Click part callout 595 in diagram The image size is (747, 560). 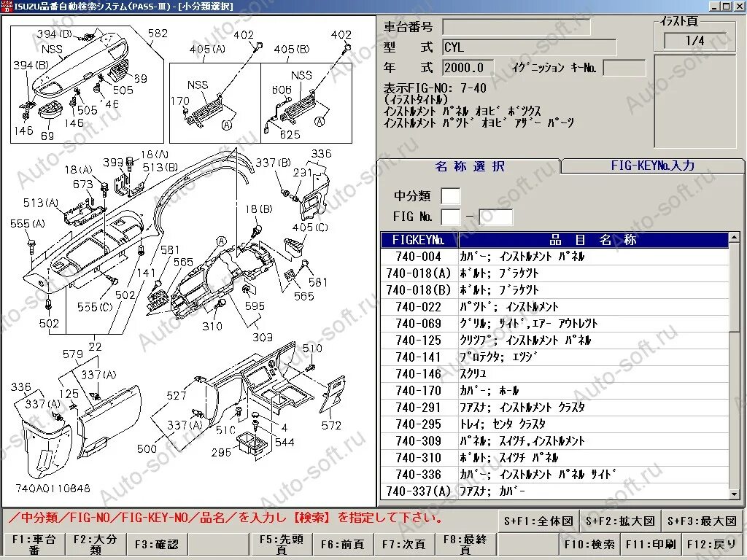pos(255,306)
